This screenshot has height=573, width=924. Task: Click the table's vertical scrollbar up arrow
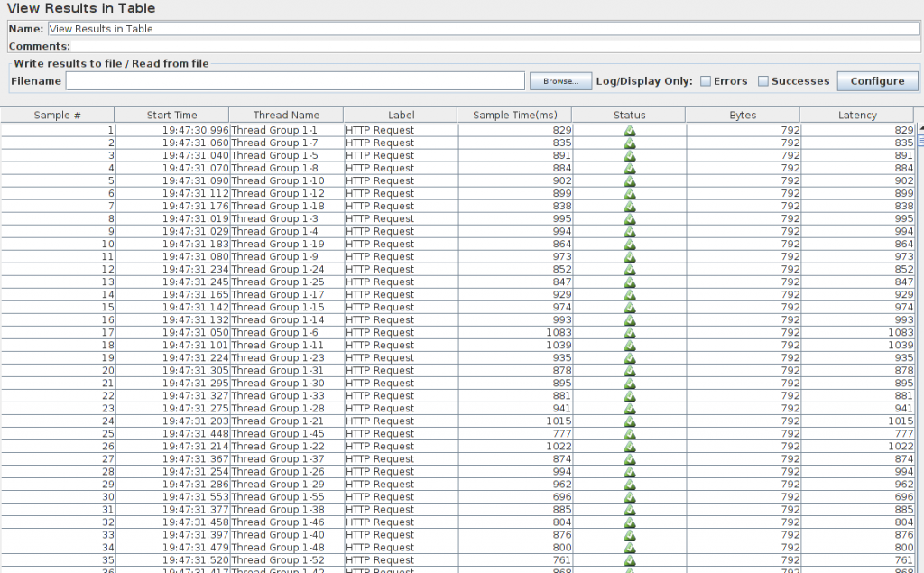pyautogui.click(x=919, y=128)
